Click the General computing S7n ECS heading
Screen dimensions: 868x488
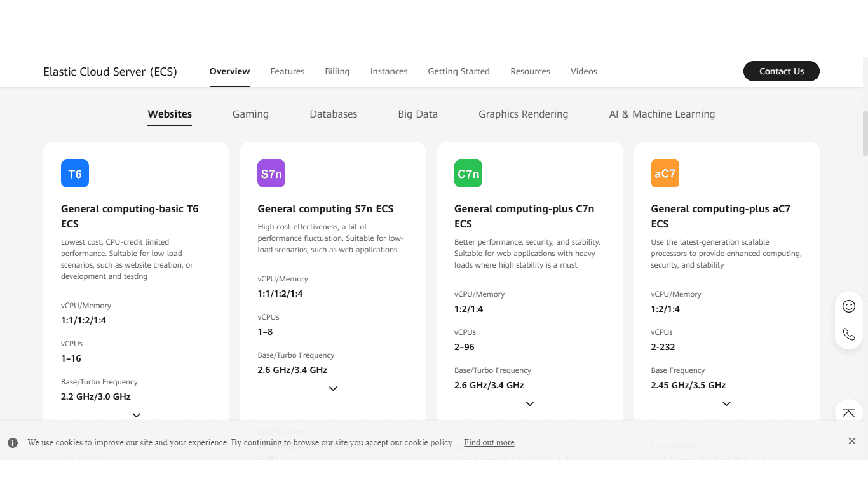[325, 208]
